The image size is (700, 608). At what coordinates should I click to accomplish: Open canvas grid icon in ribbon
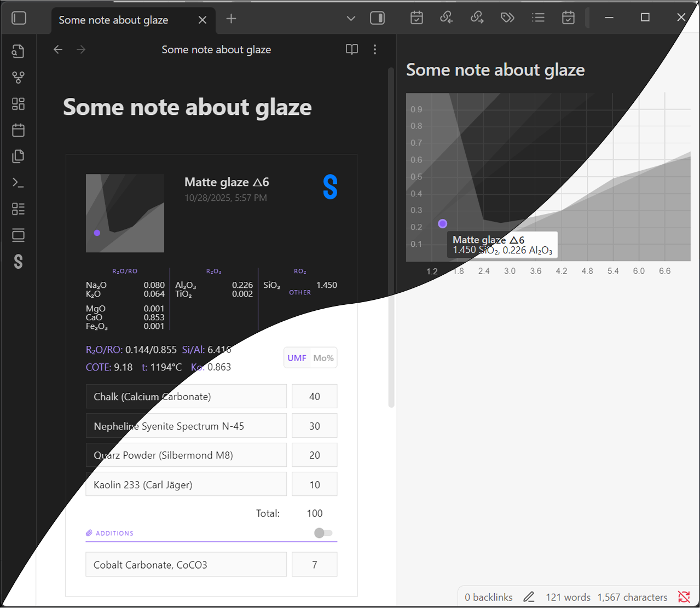pos(18,103)
